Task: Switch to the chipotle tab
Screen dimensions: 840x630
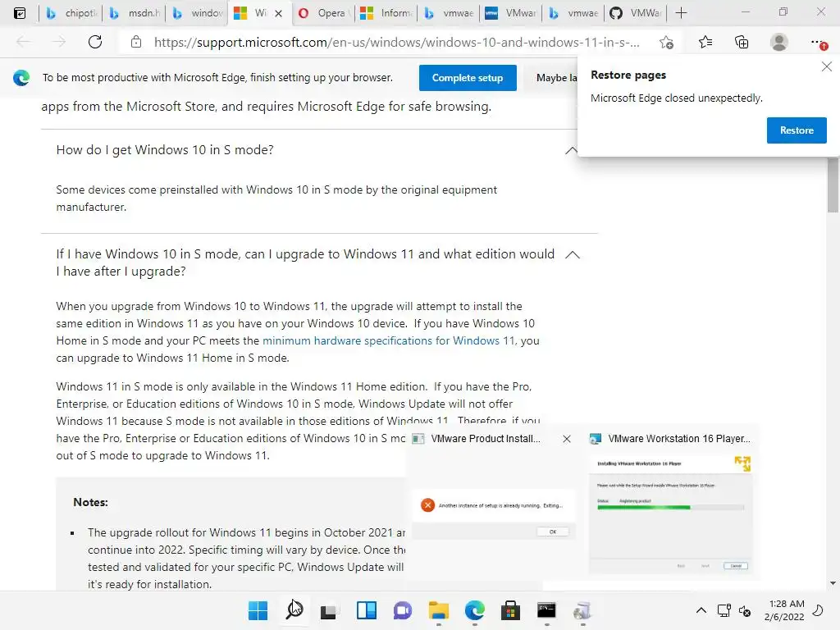Action: click(72, 13)
